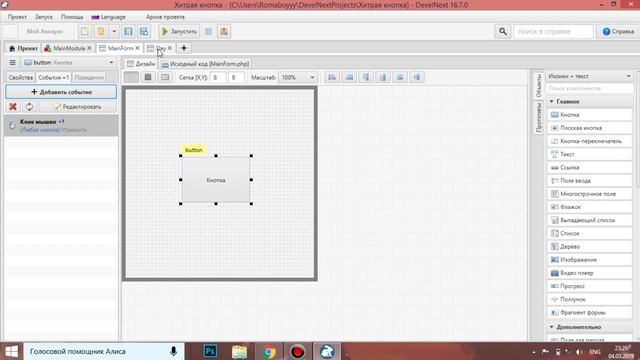Click the Добавить событие button
This screenshot has width=640, height=360.
[x=61, y=92]
